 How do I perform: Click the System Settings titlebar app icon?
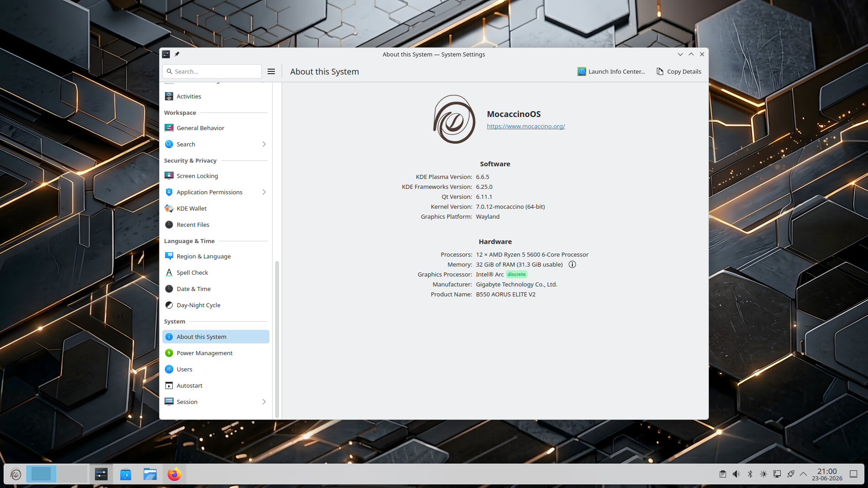[x=166, y=54]
